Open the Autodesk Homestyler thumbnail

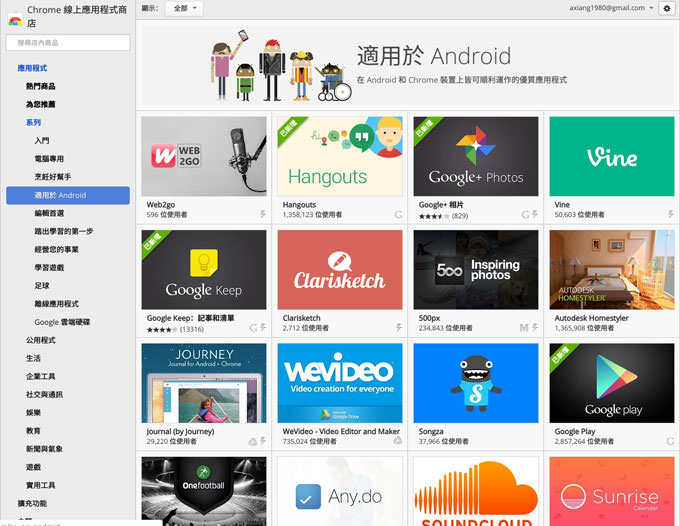point(611,270)
